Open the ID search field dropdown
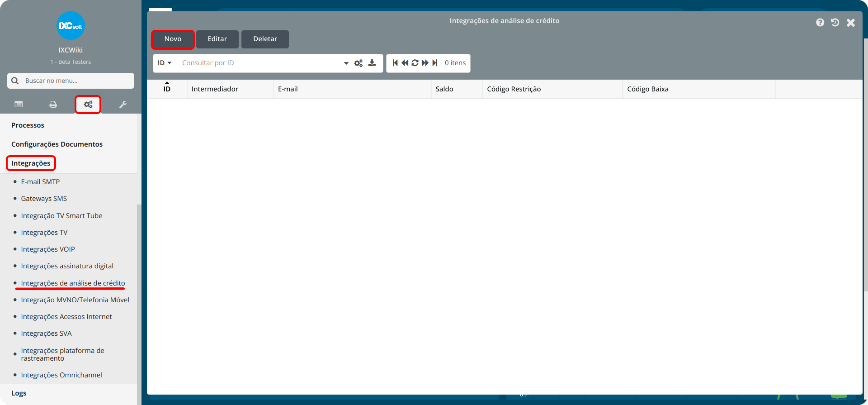This screenshot has width=868, height=405. pos(165,63)
